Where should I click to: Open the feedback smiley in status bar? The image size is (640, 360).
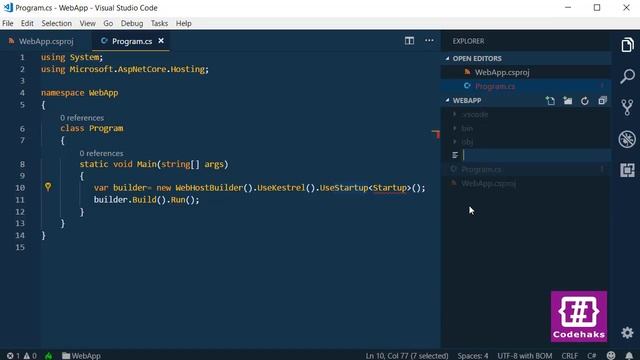pyautogui.click(x=611, y=356)
